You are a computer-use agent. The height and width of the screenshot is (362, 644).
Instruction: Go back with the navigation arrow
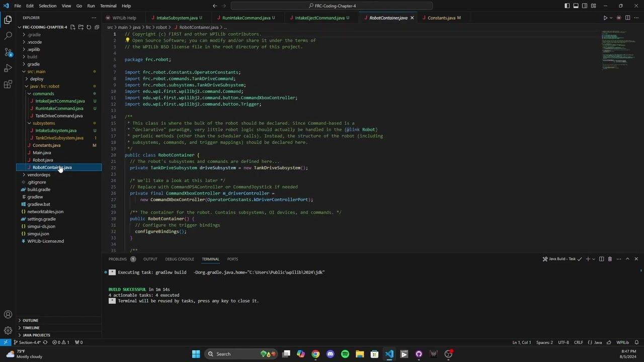[x=215, y=6]
